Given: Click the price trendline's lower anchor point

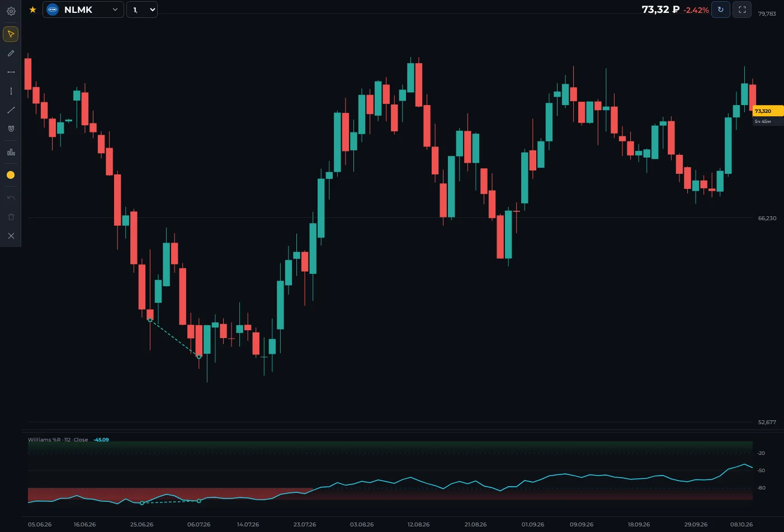Looking at the screenshot, I should pos(199,357).
